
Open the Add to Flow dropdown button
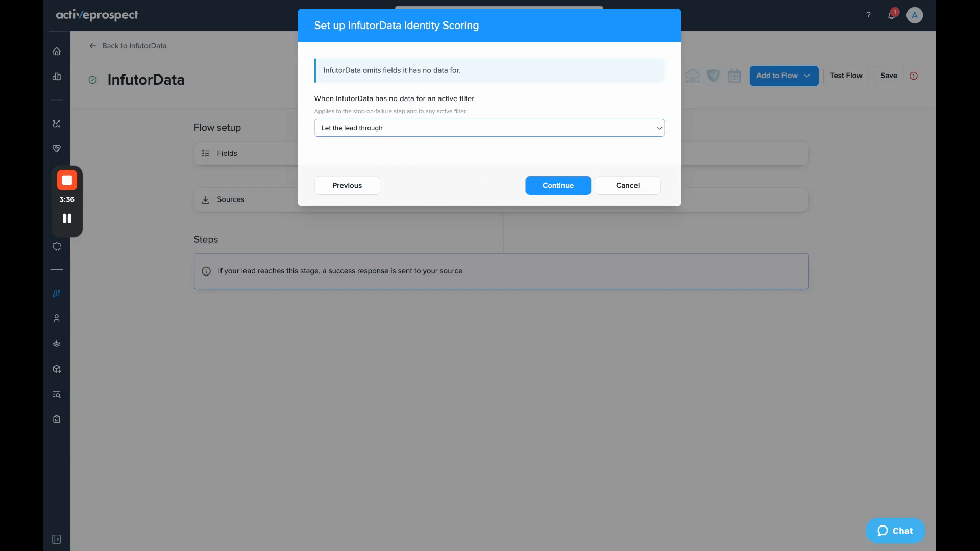[784, 76]
